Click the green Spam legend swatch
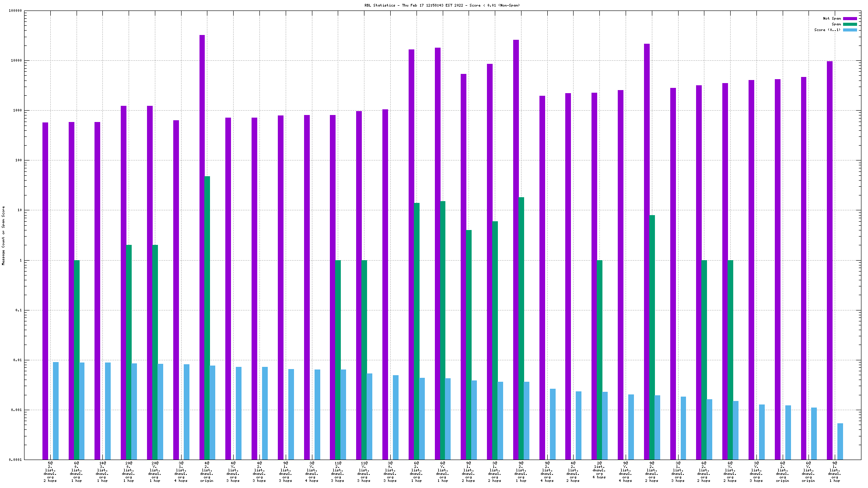The height and width of the screenshot is (488, 868). click(x=850, y=24)
